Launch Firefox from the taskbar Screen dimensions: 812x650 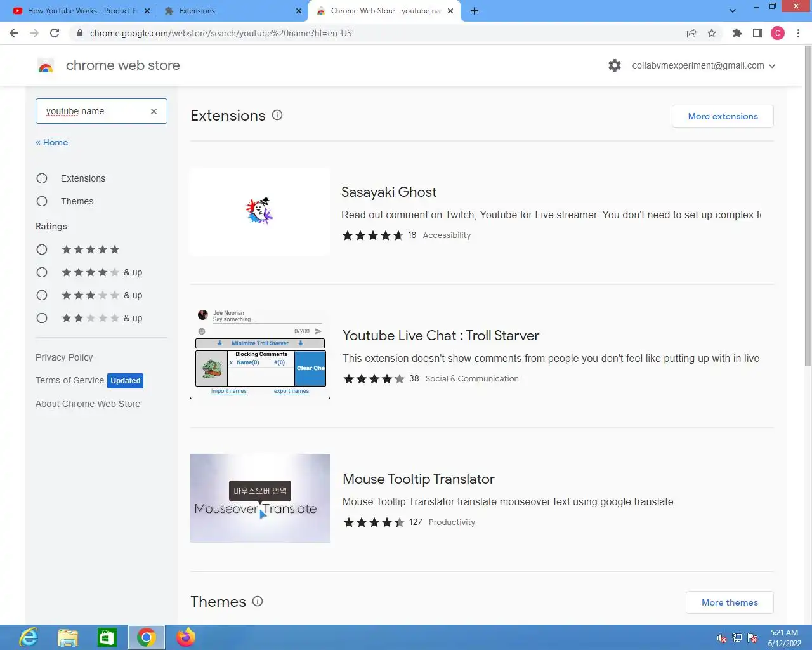pos(186,637)
